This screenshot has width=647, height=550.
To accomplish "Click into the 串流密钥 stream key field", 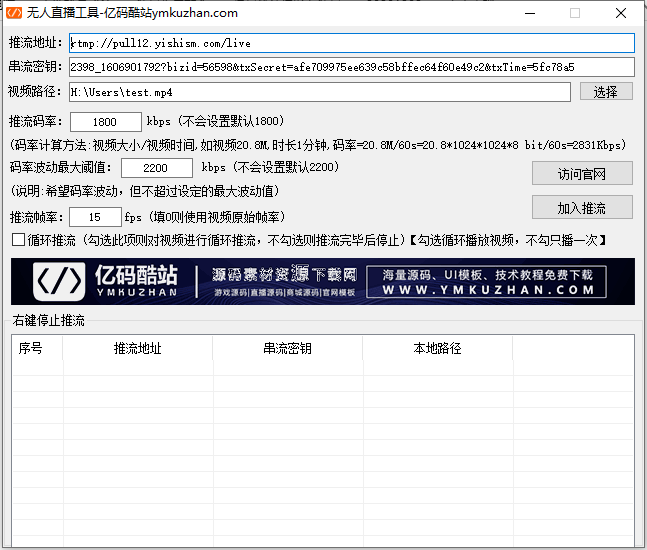I will click(x=352, y=67).
